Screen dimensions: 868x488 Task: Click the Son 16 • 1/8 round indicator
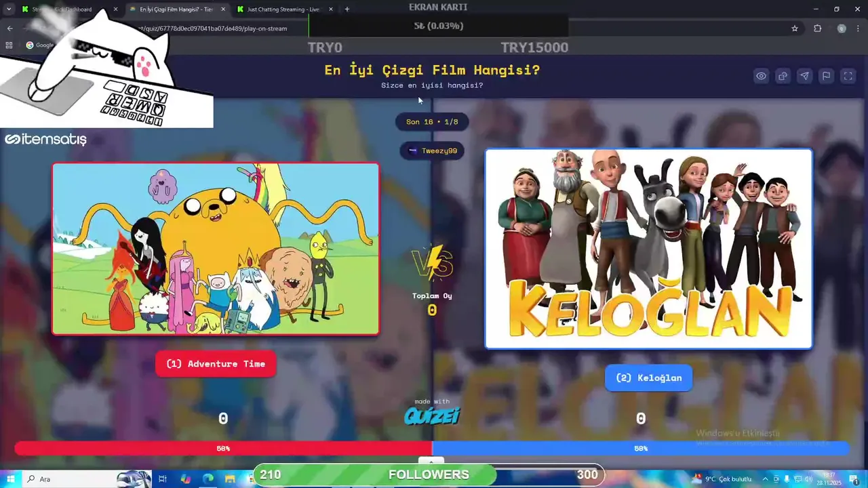click(432, 122)
